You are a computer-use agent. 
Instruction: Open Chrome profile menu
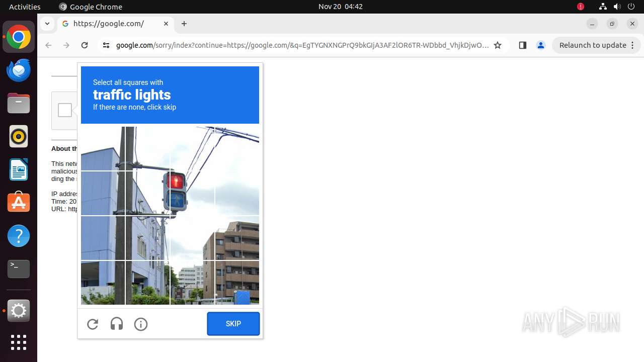coord(541,45)
